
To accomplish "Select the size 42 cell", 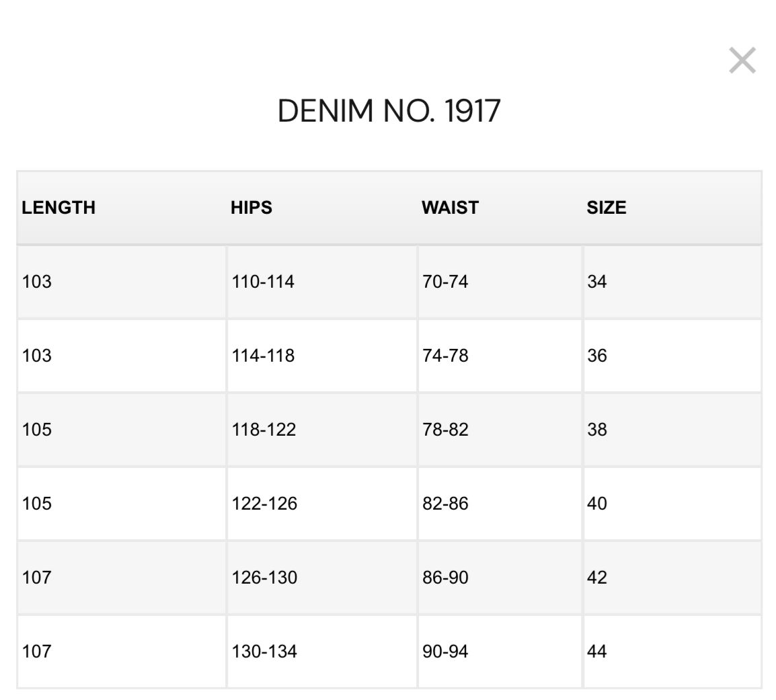I will coord(597,578).
